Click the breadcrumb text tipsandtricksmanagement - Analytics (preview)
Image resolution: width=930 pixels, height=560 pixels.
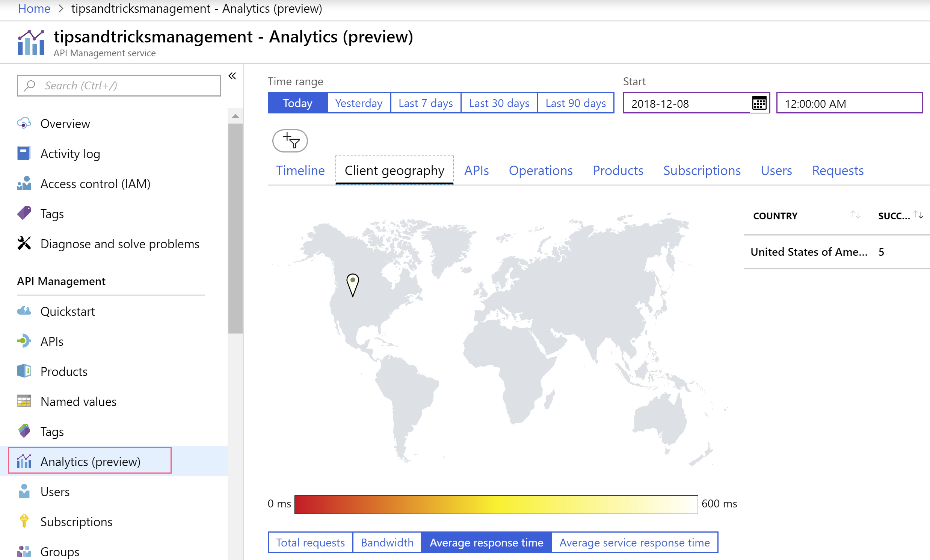[x=196, y=8]
